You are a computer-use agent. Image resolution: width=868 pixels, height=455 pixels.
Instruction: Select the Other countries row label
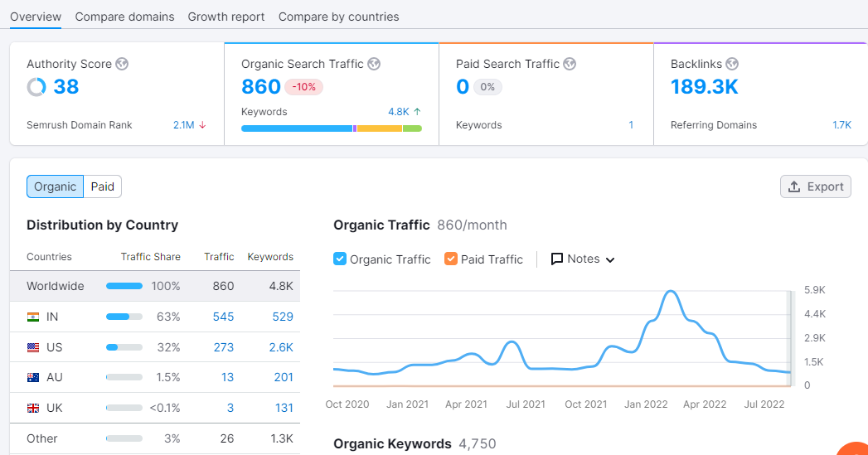(x=42, y=438)
